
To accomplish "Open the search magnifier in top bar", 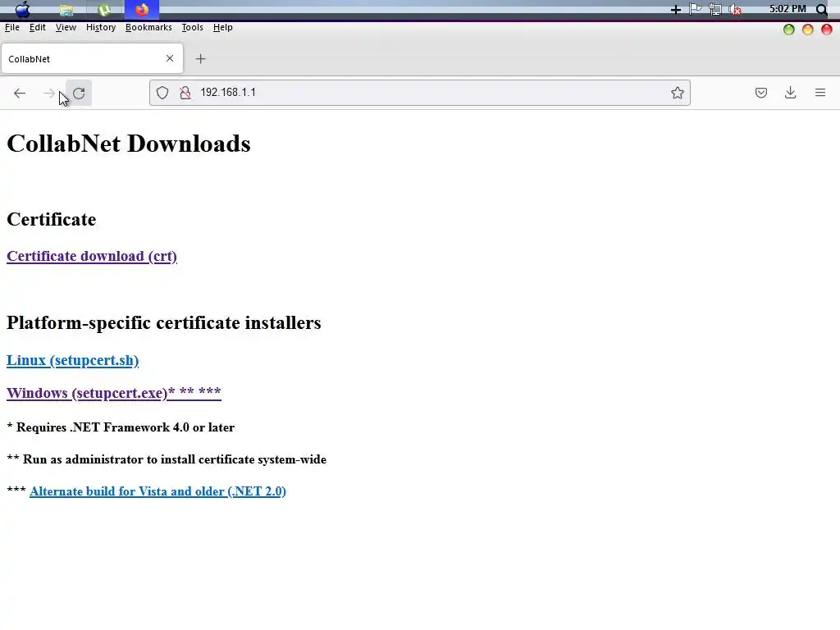I will (x=821, y=9).
